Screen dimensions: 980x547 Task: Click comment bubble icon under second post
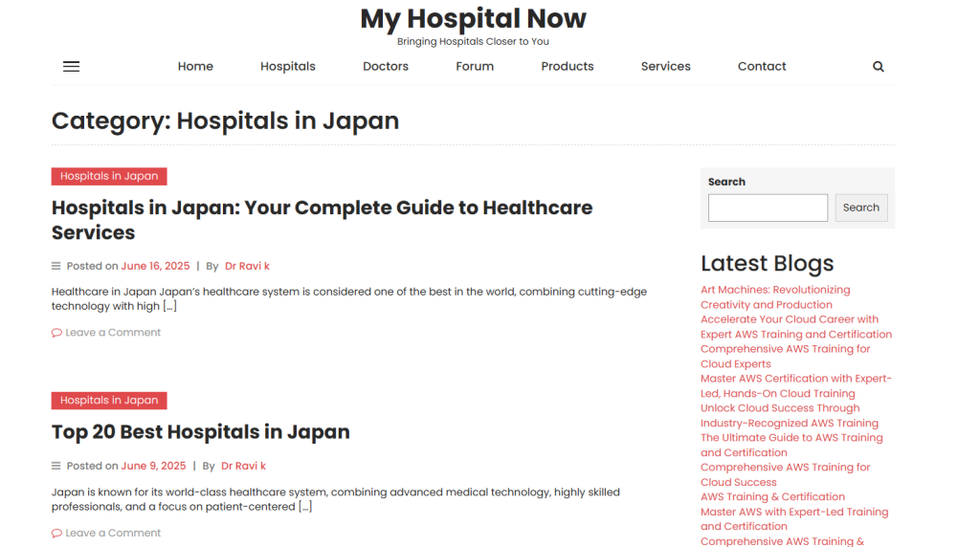click(x=56, y=534)
